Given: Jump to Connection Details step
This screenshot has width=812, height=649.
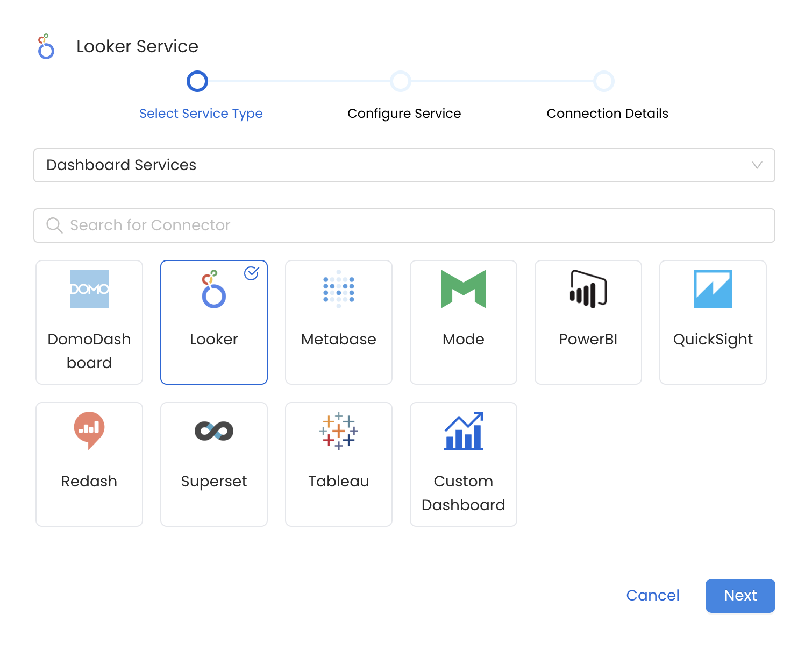Looking at the screenshot, I should (x=604, y=82).
